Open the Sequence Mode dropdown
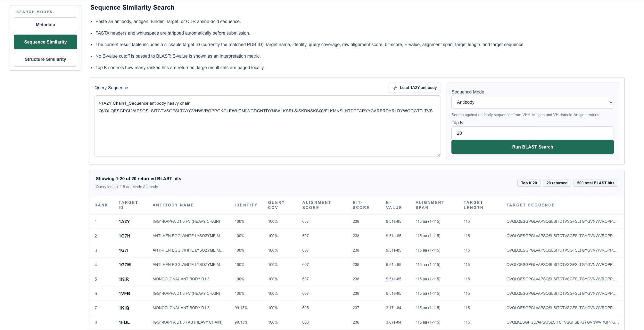This screenshot has height=330, width=644. point(533,102)
